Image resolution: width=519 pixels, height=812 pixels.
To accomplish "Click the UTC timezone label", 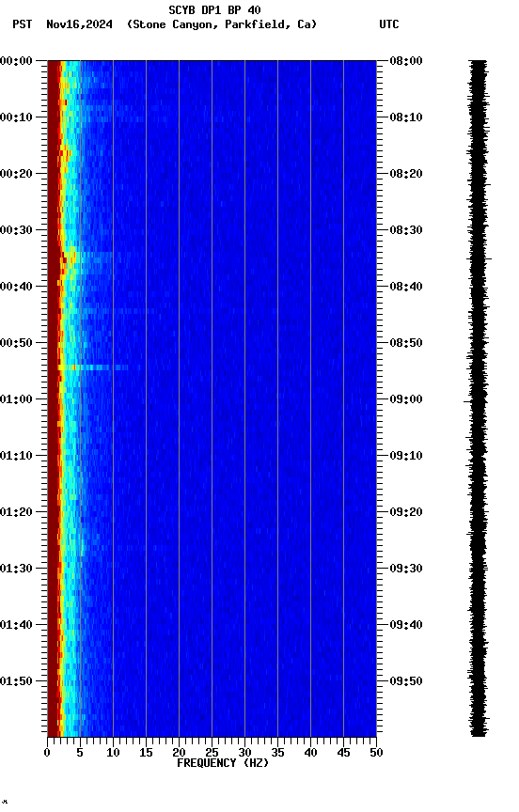I will [389, 24].
